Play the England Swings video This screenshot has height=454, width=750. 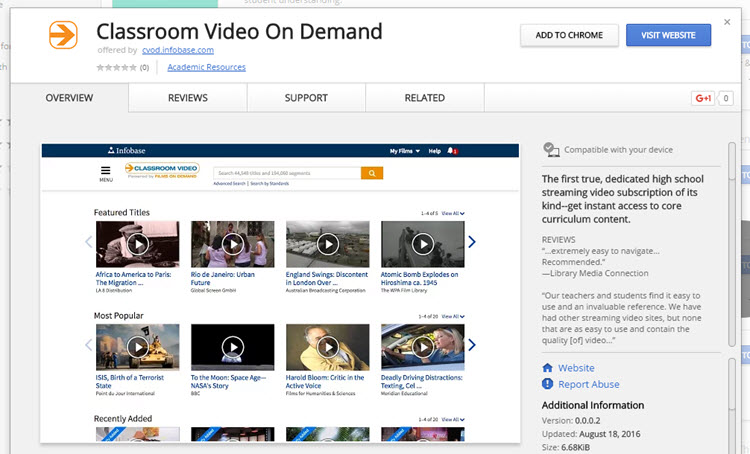pos(328,244)
